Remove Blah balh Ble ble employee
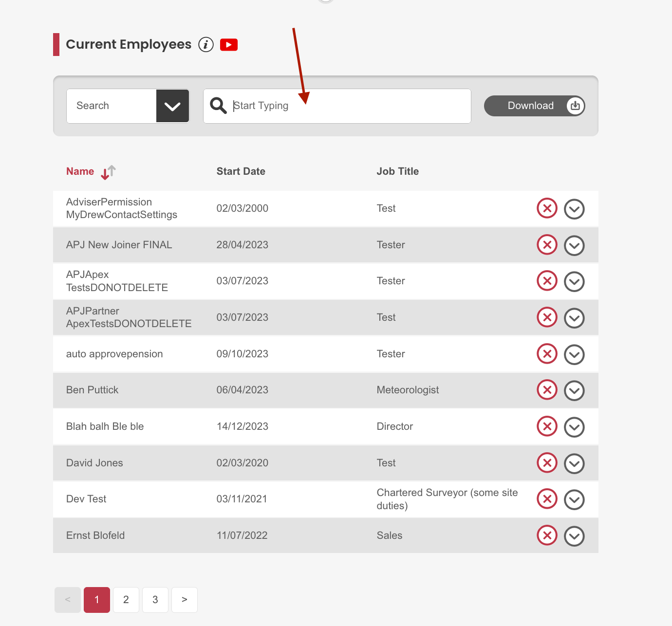 (x=547, y=426)
